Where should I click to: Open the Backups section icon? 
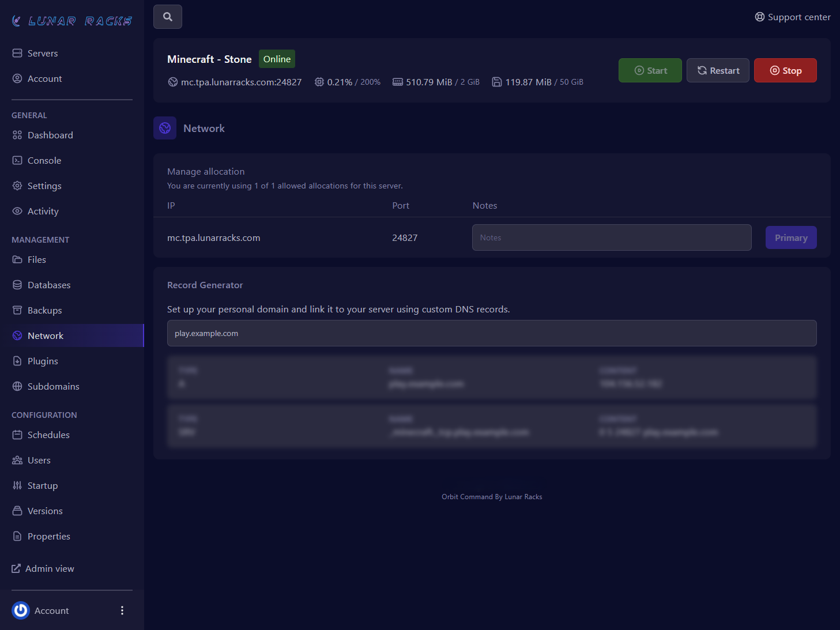click(x=17, y=310)
